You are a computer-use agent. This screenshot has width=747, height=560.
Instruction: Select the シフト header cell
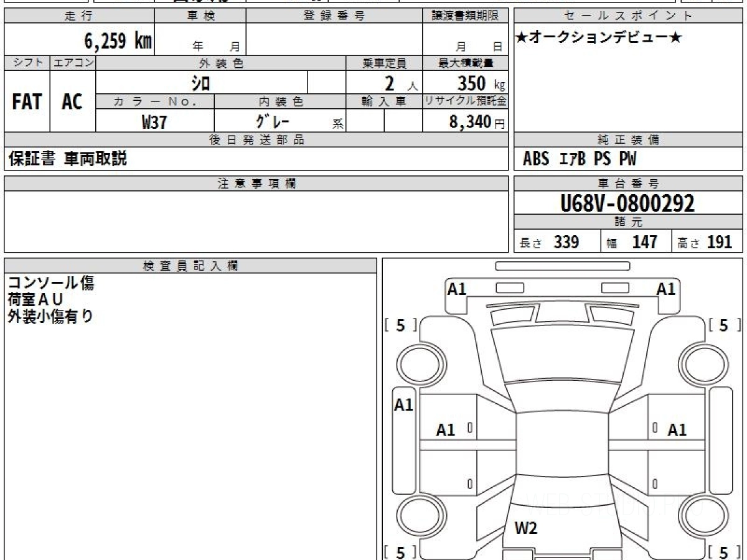27,63
